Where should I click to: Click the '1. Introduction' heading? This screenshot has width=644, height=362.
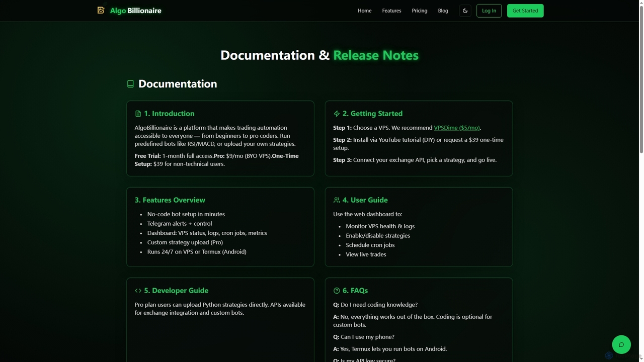click(x=169, y=114)
